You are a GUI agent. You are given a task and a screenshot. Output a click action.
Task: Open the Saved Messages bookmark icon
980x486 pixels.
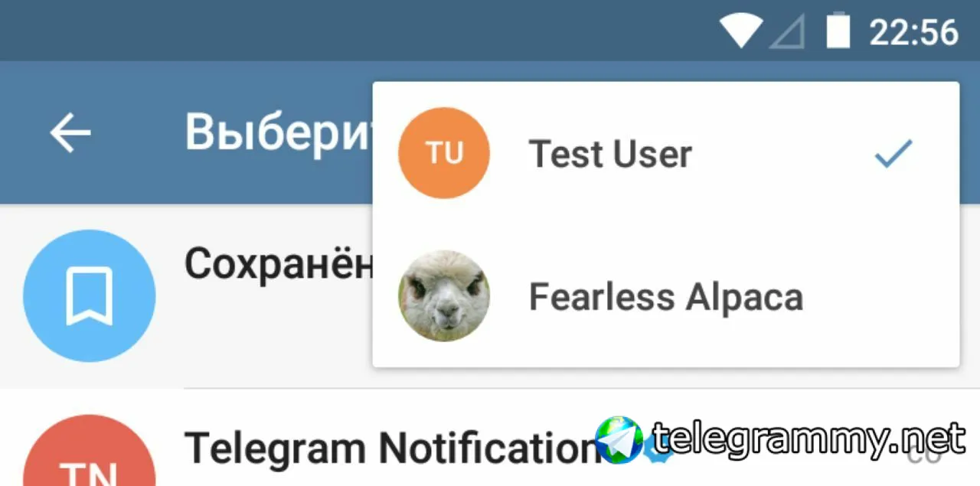(x=90, y=295)
